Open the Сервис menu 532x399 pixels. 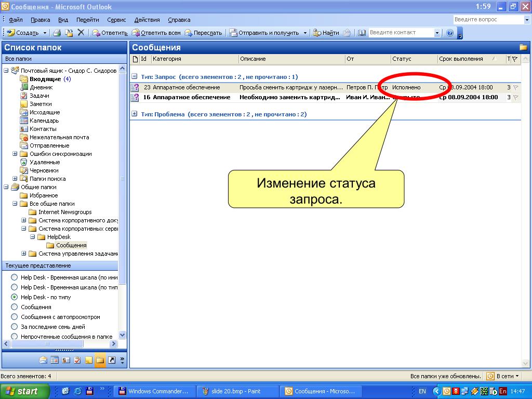coord(116,20)
